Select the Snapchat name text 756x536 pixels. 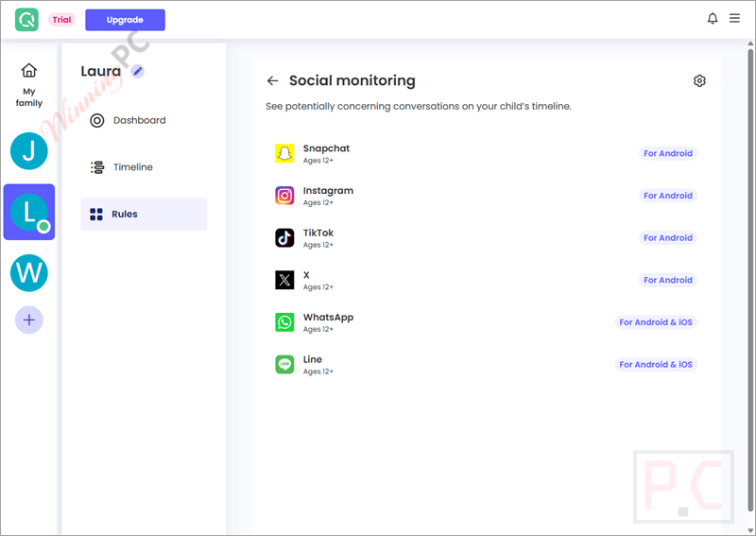click(326, 148)
